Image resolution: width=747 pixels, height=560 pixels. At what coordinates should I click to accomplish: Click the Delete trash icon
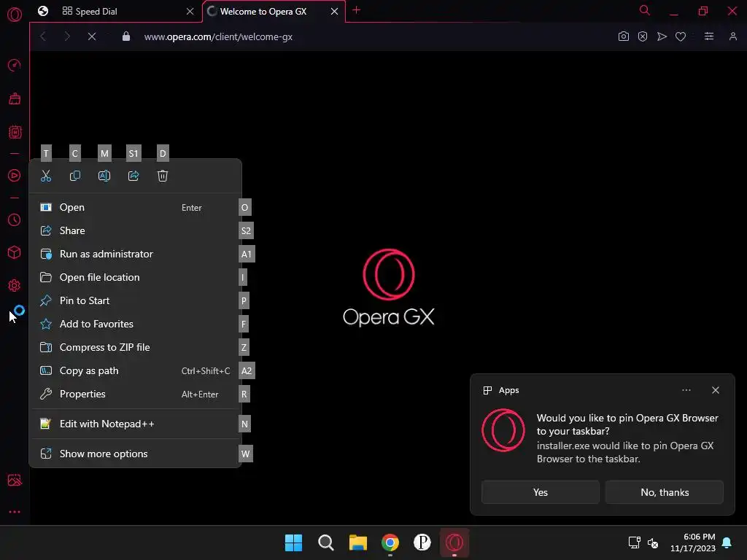163,176
